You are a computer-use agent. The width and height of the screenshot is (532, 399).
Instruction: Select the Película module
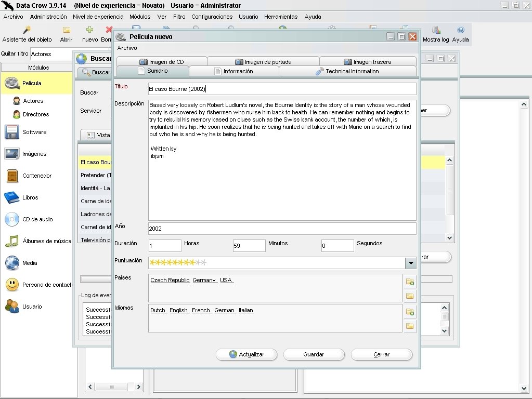[x=36, y=83]
